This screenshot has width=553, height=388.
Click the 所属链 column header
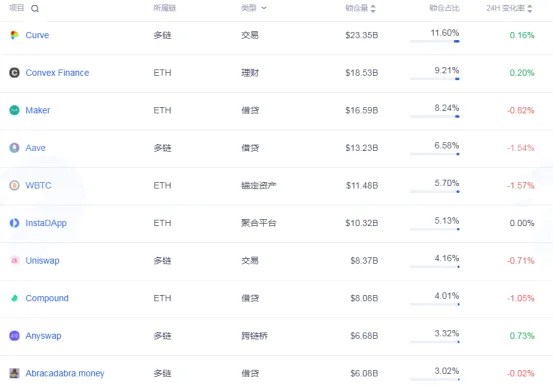(x=165, y=8)
